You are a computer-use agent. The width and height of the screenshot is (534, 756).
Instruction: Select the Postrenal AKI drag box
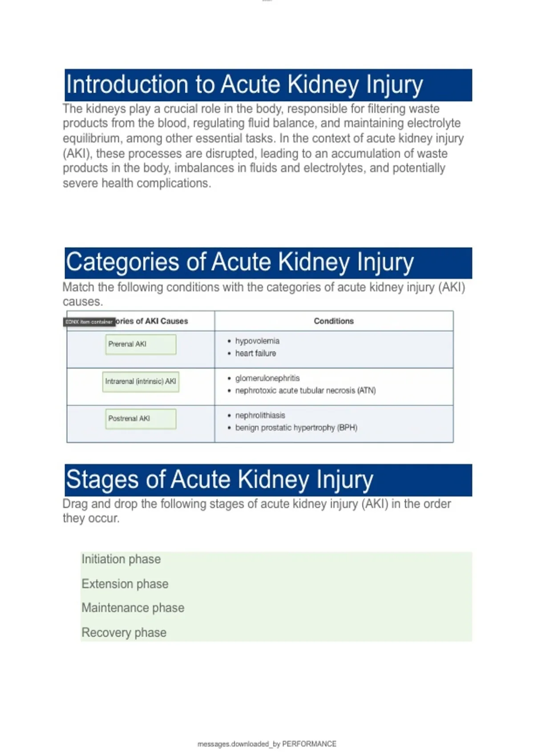141,419
